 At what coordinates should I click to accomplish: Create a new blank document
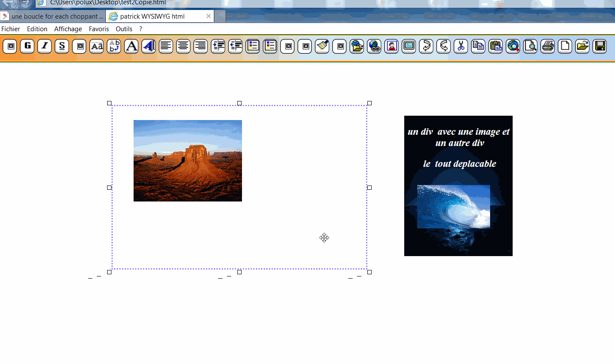[565, 46]
